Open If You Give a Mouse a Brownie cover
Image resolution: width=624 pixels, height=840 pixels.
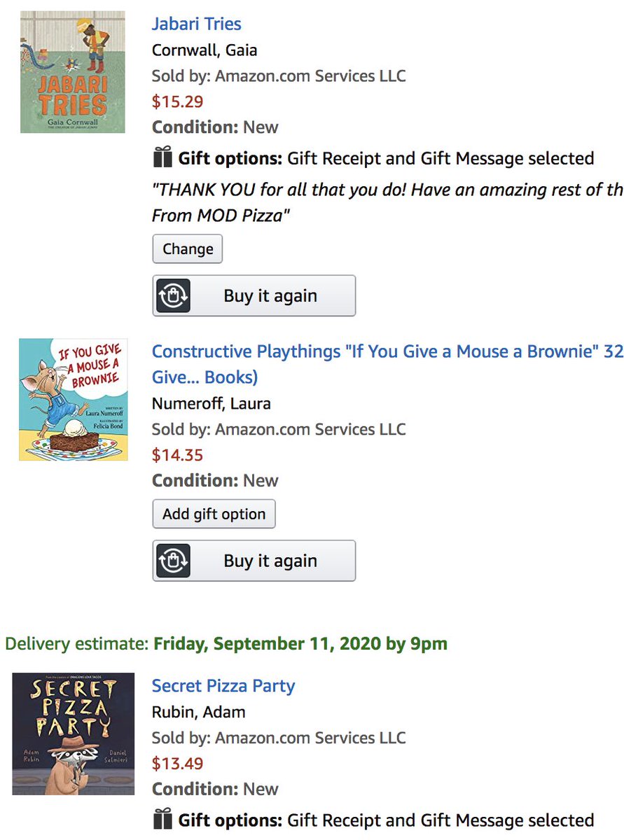pyautogui.click(x=74, y=400)
